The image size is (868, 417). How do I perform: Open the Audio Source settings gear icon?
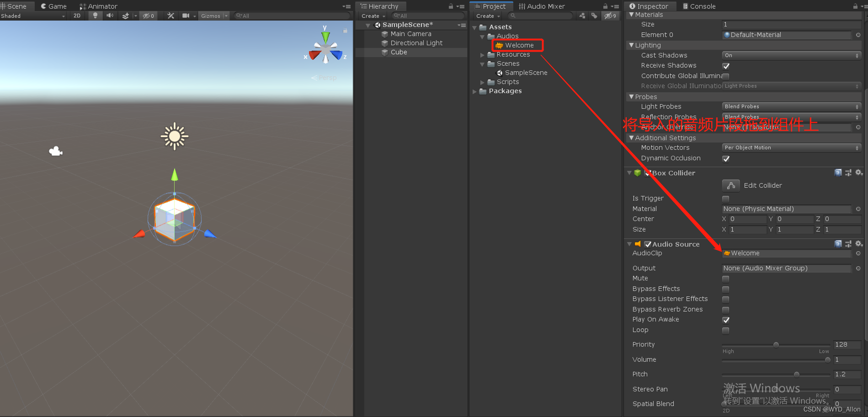[858, 243]
